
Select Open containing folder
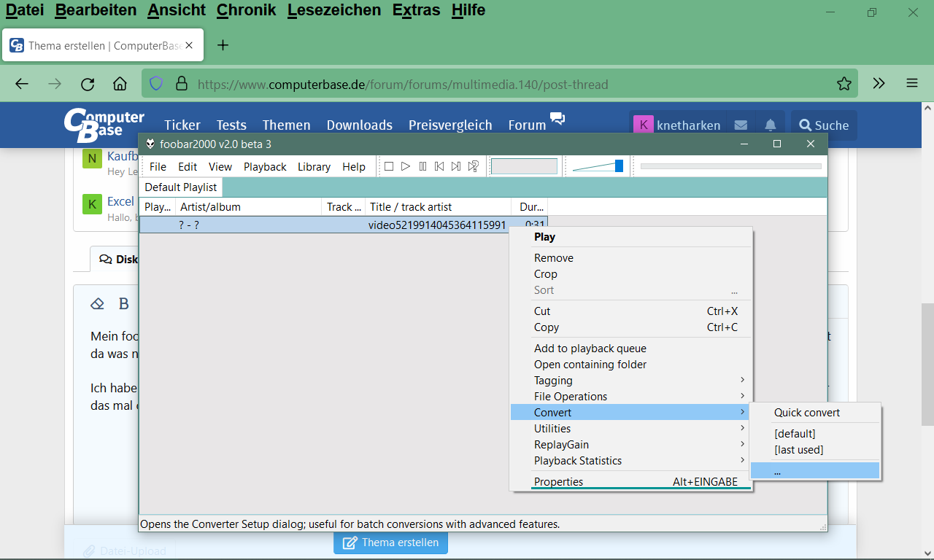click(630, 365)
